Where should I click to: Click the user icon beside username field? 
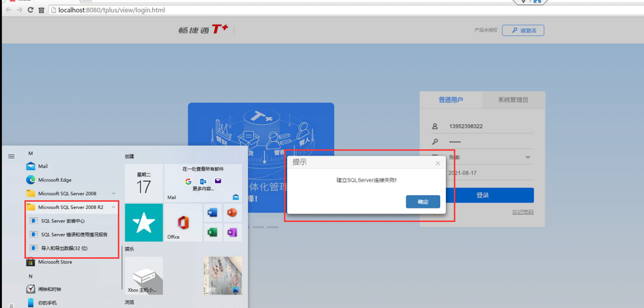[435, 126]
